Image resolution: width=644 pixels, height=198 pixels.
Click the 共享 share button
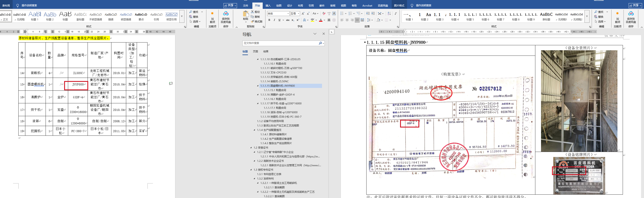(636, 5)
